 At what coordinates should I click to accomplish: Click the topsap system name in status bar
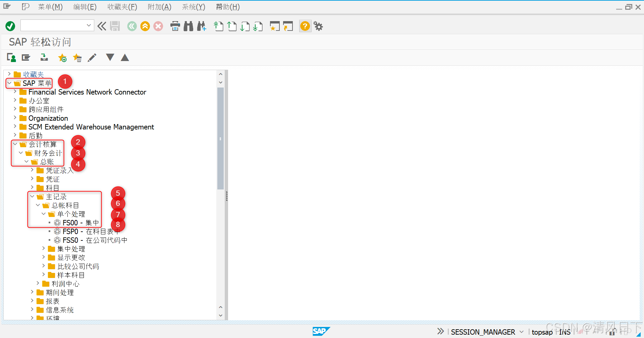(542, 332)
